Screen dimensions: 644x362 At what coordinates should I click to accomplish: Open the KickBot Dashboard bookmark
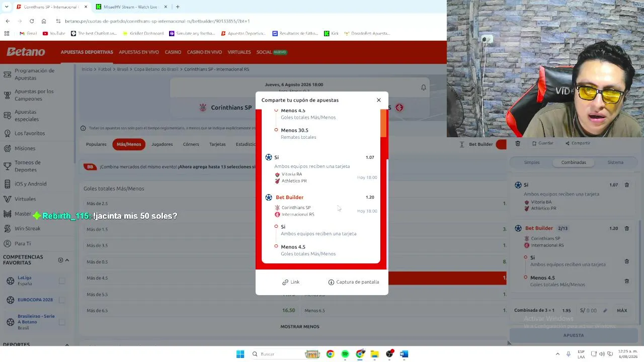(143, 34)
